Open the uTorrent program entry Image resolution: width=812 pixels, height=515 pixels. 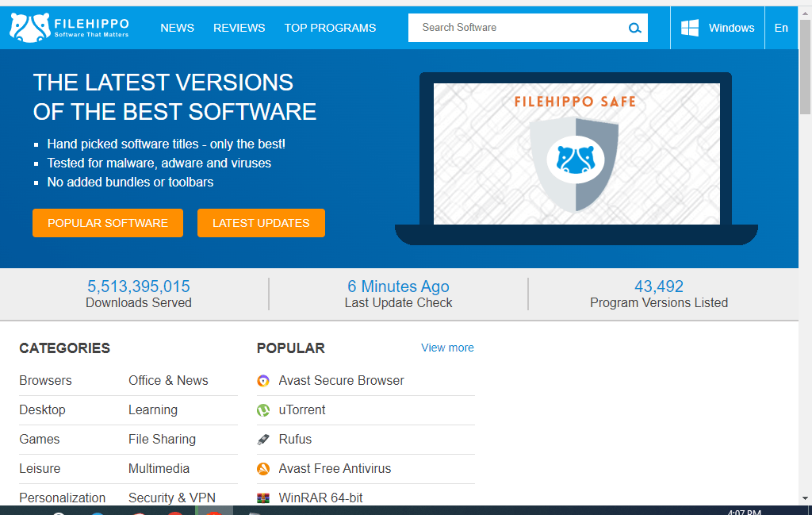tap(302, 409)
